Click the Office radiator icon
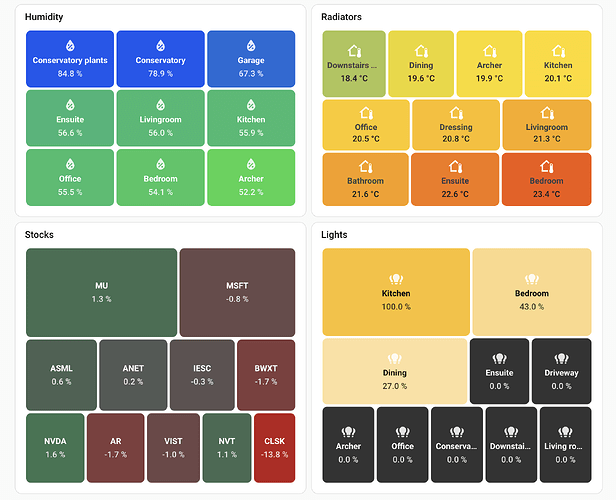This screenshot has height=500, width=616. [366, 113]
